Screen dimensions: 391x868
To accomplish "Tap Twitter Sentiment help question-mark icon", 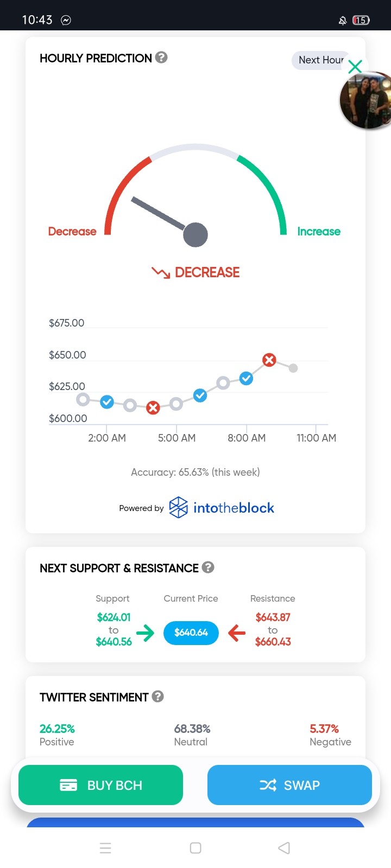I will pos(158,697).
